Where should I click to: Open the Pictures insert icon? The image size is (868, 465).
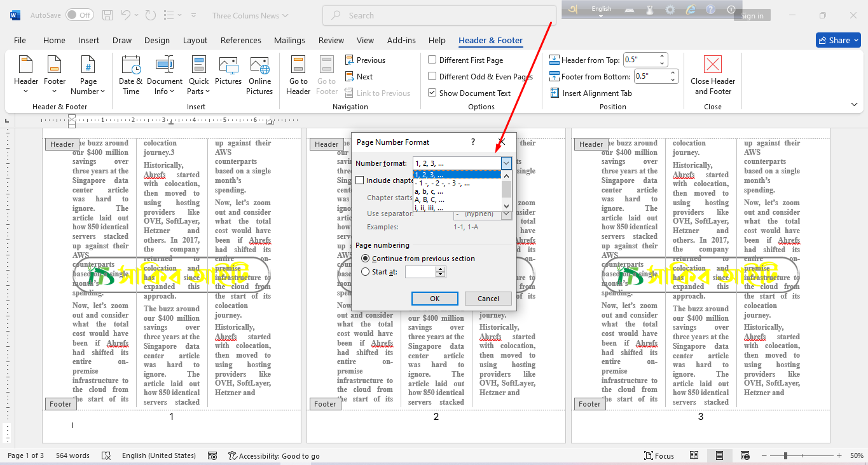(x=228, y=66)
